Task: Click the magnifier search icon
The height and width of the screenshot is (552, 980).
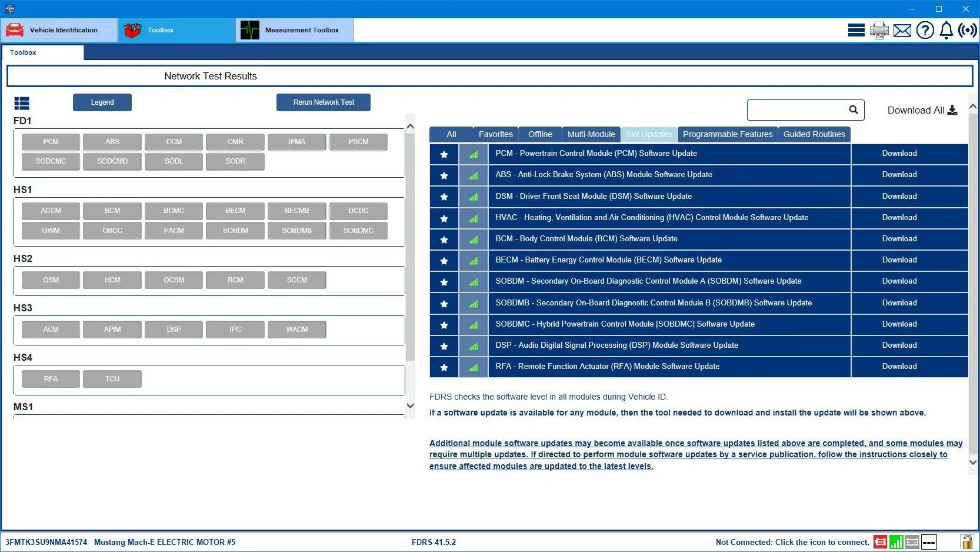Action: (854, 109)
